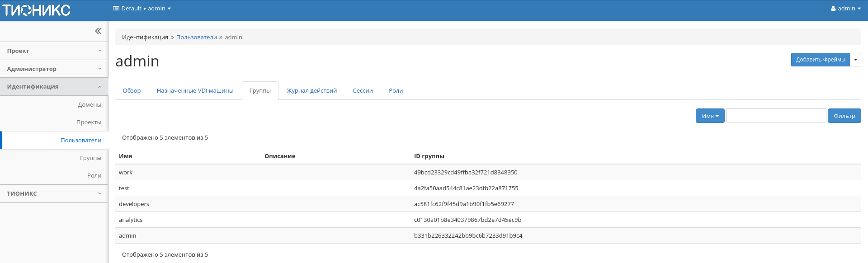Viewport: 868px width, 263px height.
Task: Open the Имя filter field dropdown
Action: pyautogui.click(x=710, y=116)
